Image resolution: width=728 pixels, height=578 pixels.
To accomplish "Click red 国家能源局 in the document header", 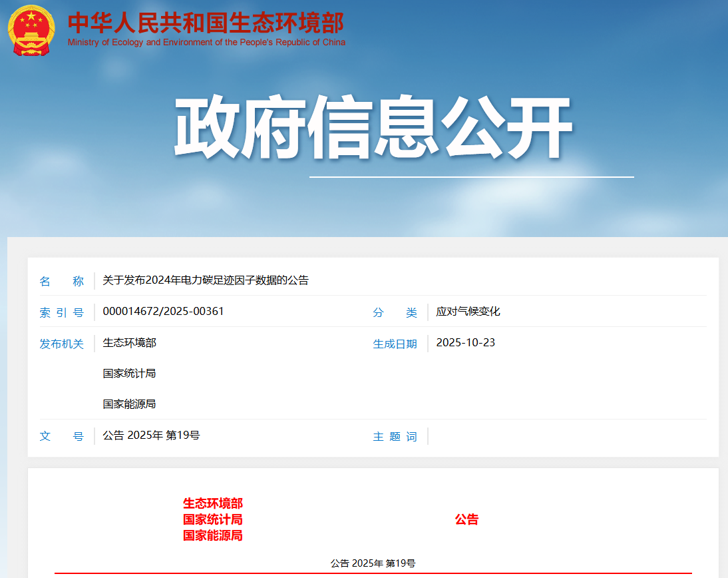I will (x=212, y=535).
